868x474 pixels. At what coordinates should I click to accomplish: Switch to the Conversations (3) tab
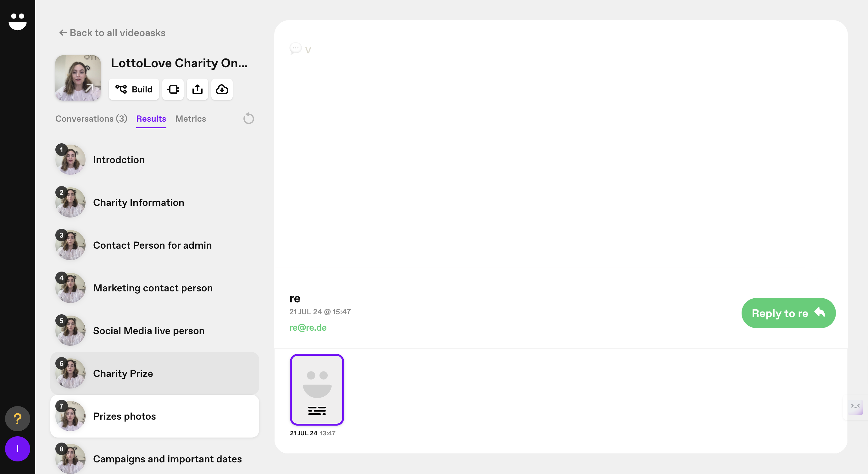coord(91,119)
